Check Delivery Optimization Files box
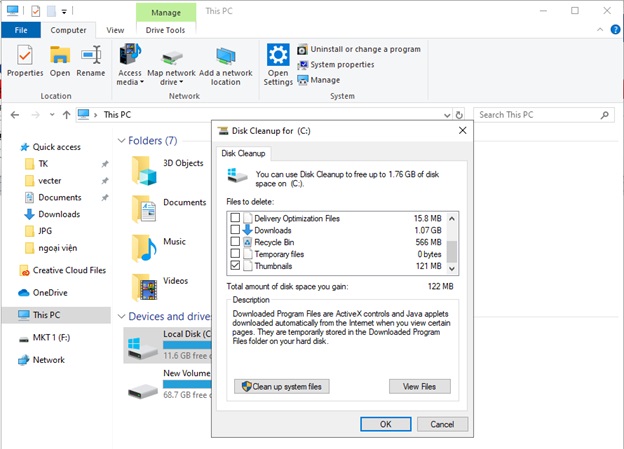This screenshot has width=624, height=449. pyautogui.click(x=235, y=218)
